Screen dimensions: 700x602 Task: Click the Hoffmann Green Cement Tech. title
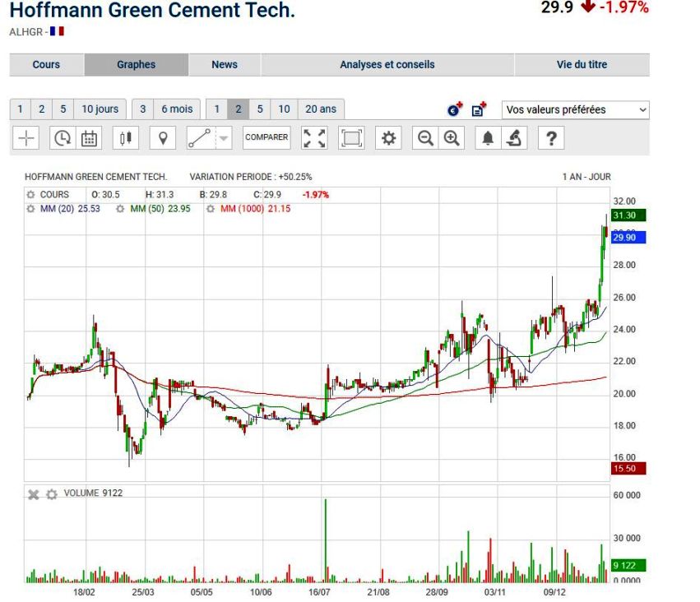pyautogui.click(x=152, y=10)
